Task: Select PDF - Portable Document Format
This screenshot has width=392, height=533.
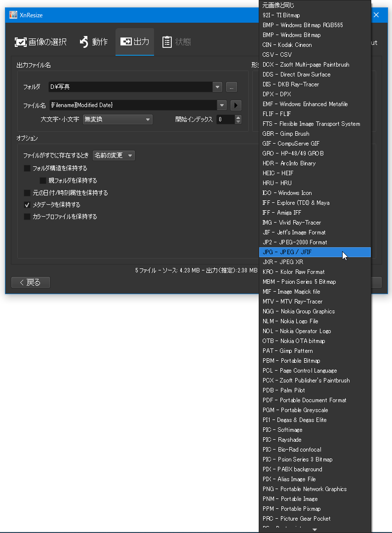Action: click(315, 400)
